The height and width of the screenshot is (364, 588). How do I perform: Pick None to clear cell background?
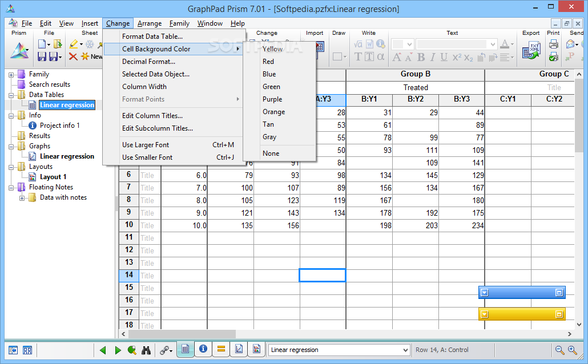click(x=279, y=153)
